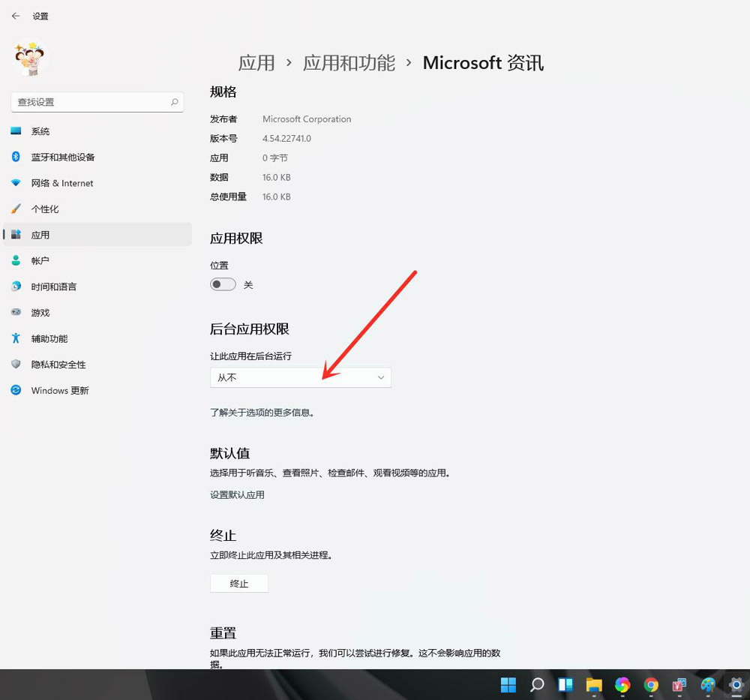Viewport: 750px width, 700px height.
Task: Open 网络 & Internet in sidebar
Action: [x=97, y=183]
